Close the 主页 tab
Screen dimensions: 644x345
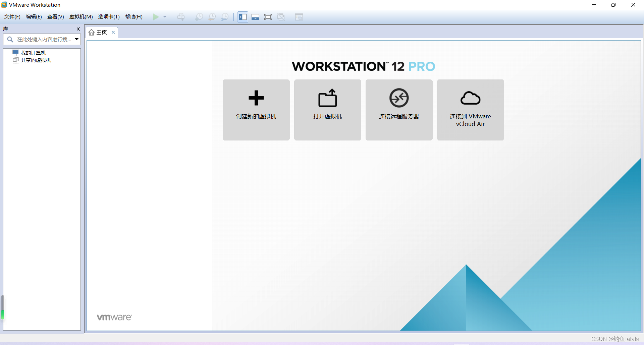(113, 33)
